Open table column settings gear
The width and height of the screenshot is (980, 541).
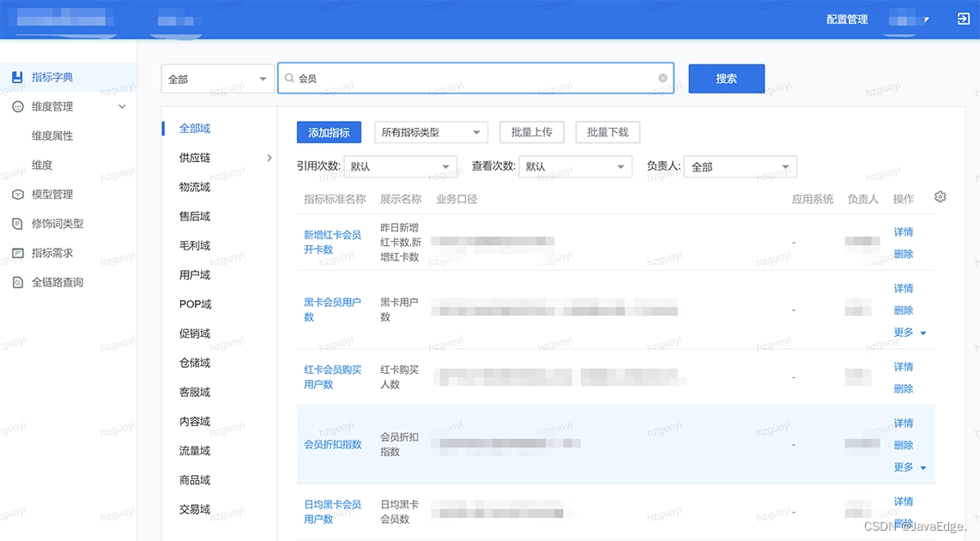click(940, 197)
